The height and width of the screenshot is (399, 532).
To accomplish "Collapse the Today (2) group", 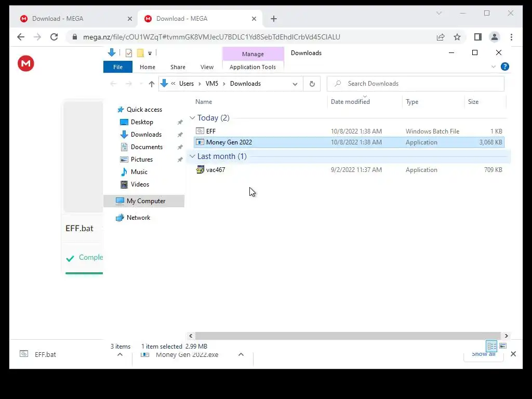I will point(192,118).
